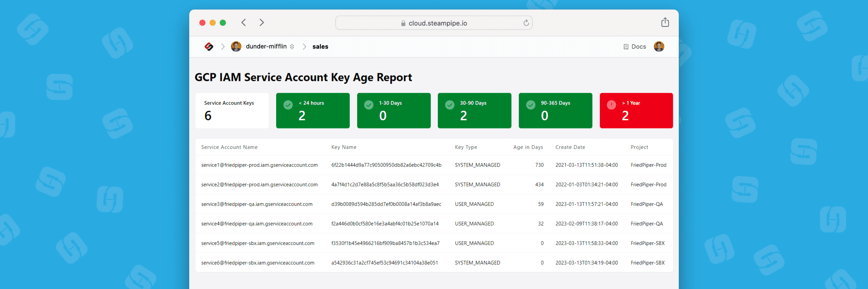This screenshot has width=868, height=289.
Task: Sort by Age in Days column header
Action: (528, 147)
